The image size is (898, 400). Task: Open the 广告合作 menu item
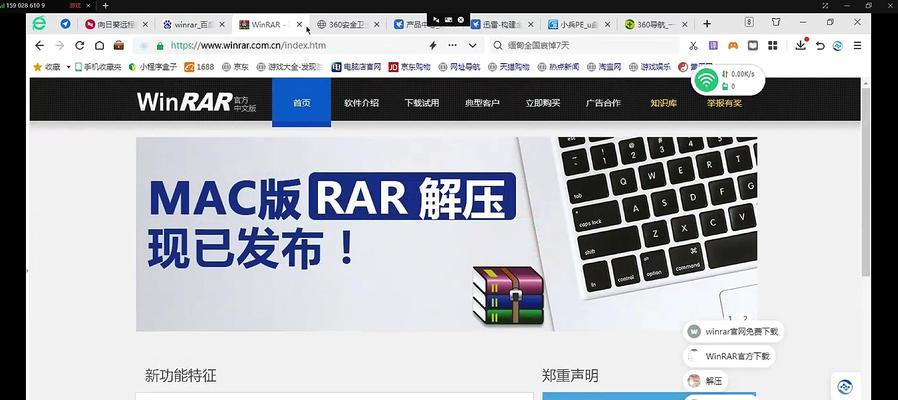pyautogui.click(x=603, y=103)
